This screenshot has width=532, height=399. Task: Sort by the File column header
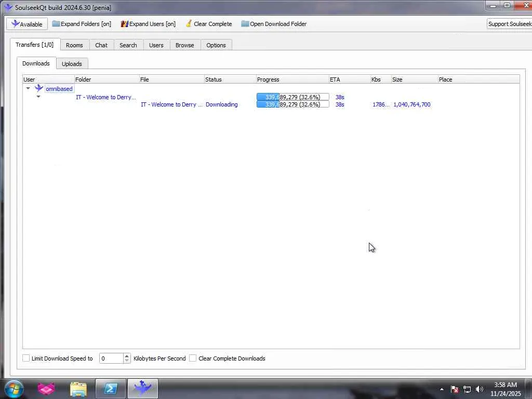coord(171,79)
